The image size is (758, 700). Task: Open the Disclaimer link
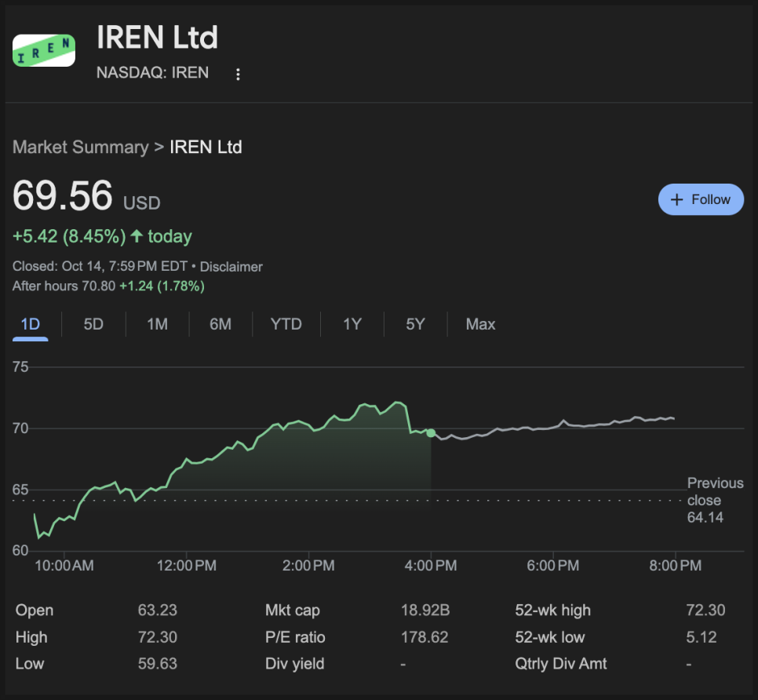pos(231,267)
